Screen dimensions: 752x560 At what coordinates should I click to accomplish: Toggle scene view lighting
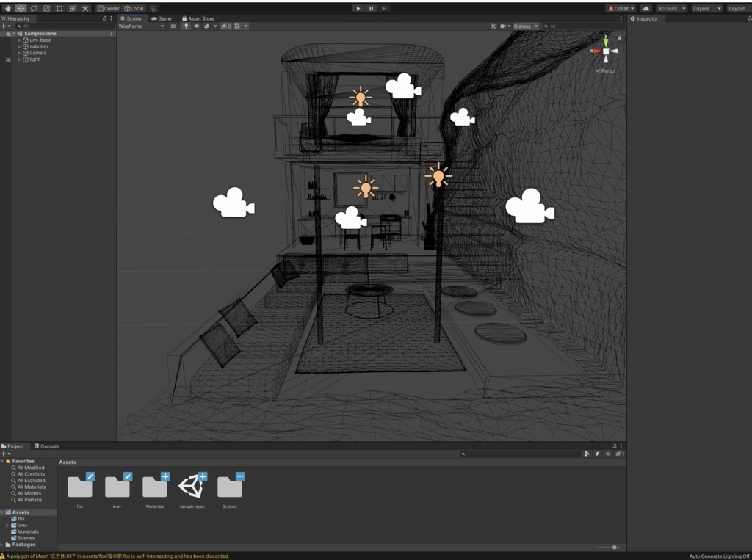187,26
